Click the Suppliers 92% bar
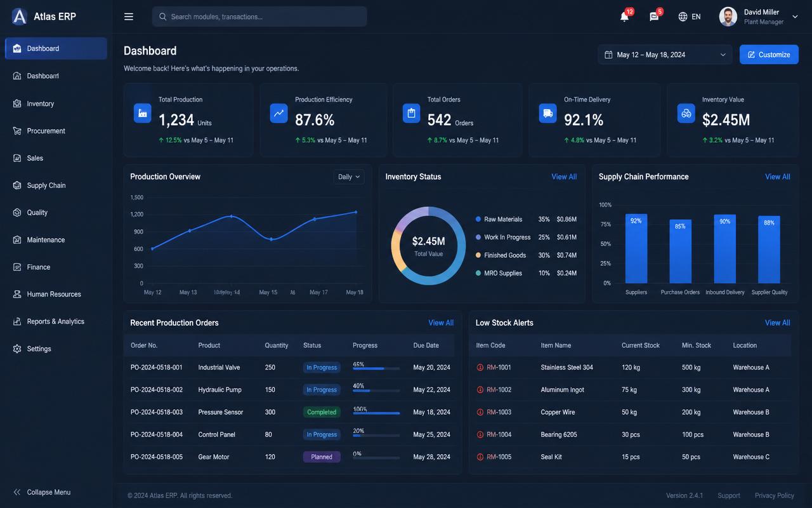812x508 pixels. (636, 248)
